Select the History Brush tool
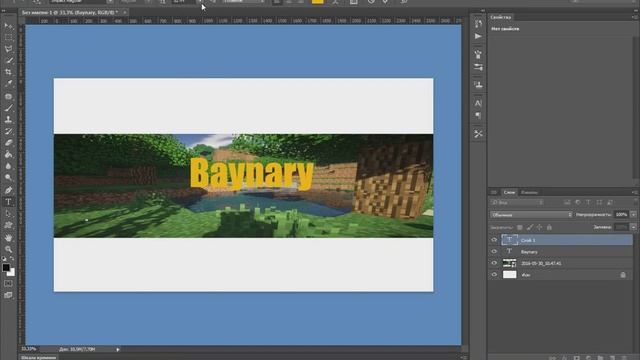The height and width of the screenshot is (360, 640). coord(8,131)
